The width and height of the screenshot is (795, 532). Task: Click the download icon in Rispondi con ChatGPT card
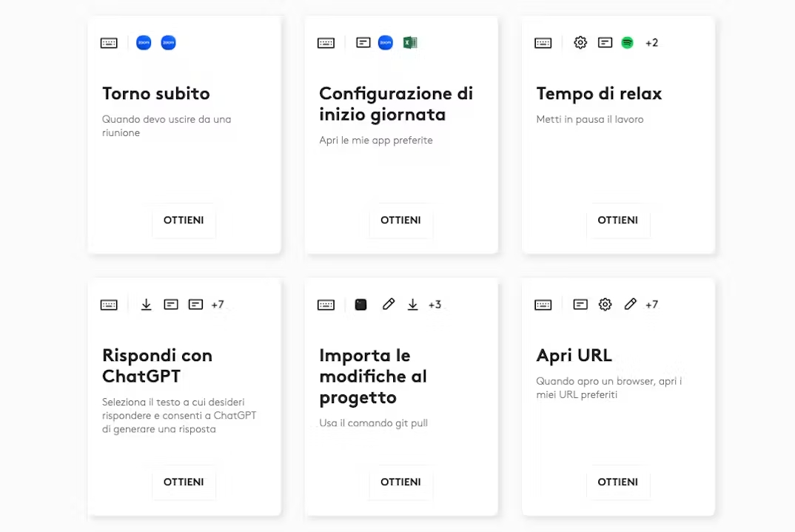[x=147, y=305]
